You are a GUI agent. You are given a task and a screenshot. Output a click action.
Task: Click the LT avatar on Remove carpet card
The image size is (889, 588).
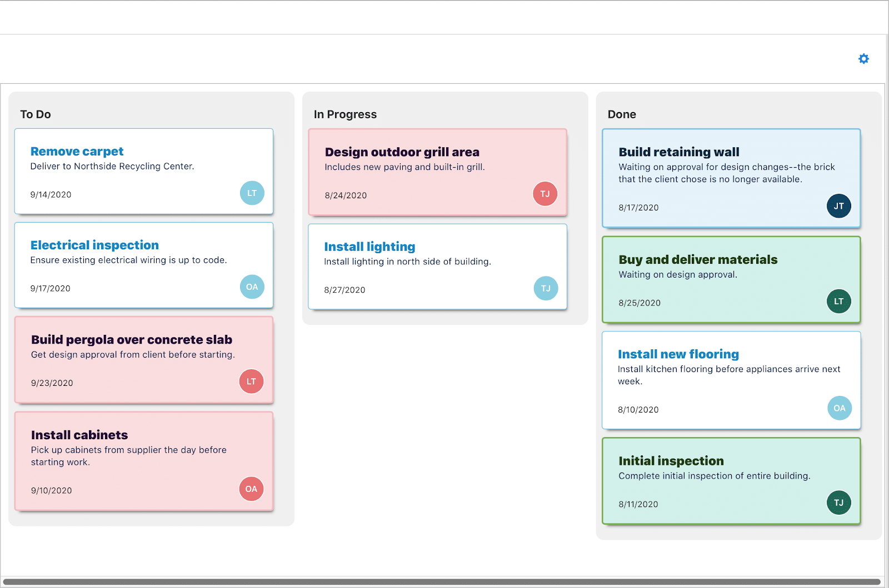252,193
